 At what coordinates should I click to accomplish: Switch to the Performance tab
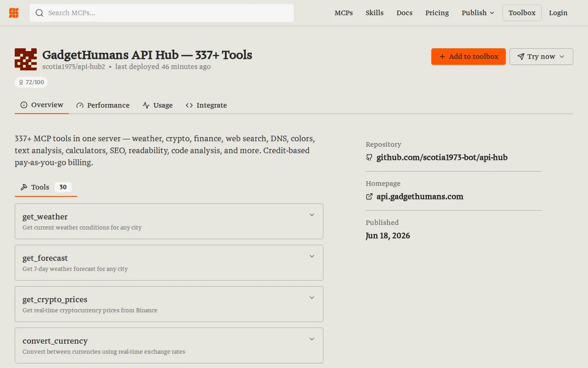coord(103,105)
